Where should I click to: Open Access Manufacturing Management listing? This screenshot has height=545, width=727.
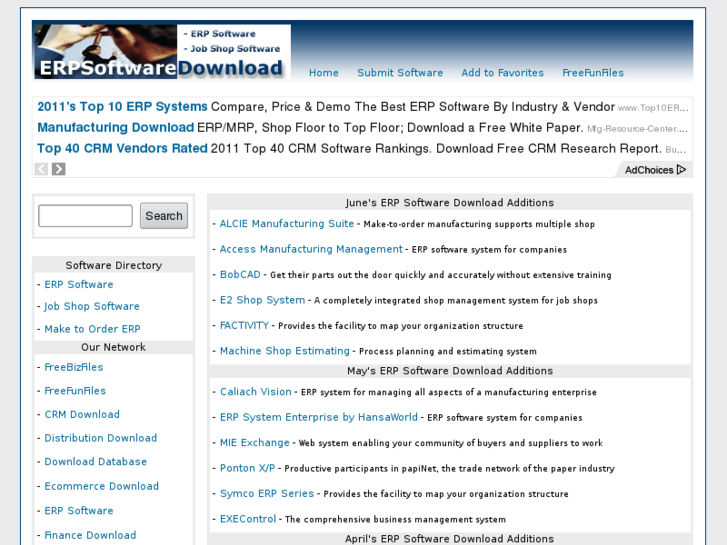[x=311, y=249]
